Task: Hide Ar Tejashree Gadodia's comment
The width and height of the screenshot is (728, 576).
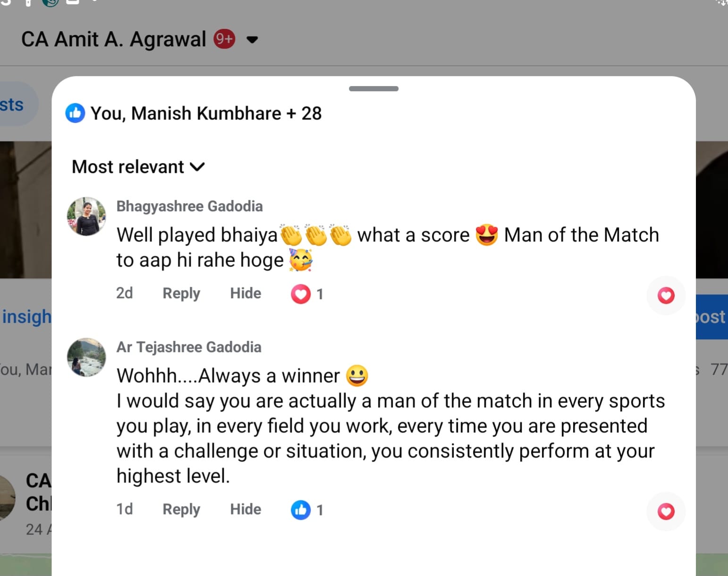Action: (245, 509)
